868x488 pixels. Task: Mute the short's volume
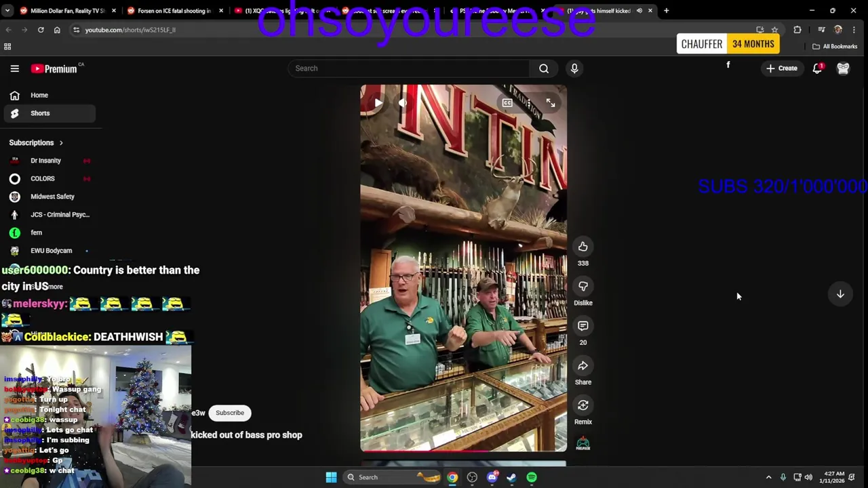pyautogui.click(x=403, y=103)
